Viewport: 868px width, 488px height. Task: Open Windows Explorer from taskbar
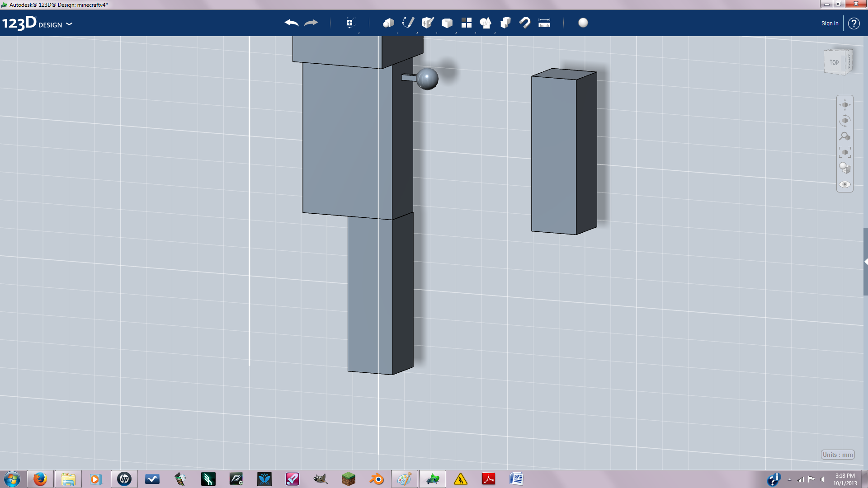tap(68, 479)
